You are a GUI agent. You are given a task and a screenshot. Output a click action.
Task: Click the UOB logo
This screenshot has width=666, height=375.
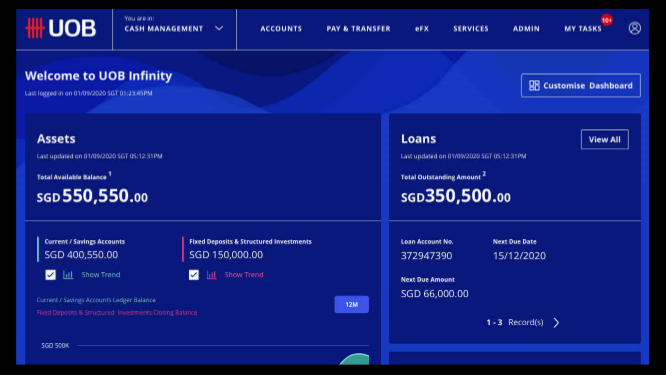click(x=60, y=28)
